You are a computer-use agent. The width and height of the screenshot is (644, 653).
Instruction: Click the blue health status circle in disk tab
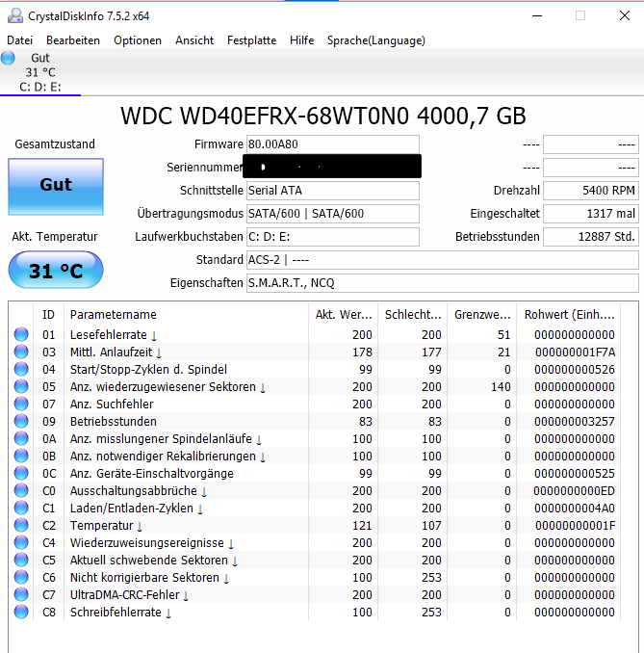pyautogui.click(x=8, y=58)
